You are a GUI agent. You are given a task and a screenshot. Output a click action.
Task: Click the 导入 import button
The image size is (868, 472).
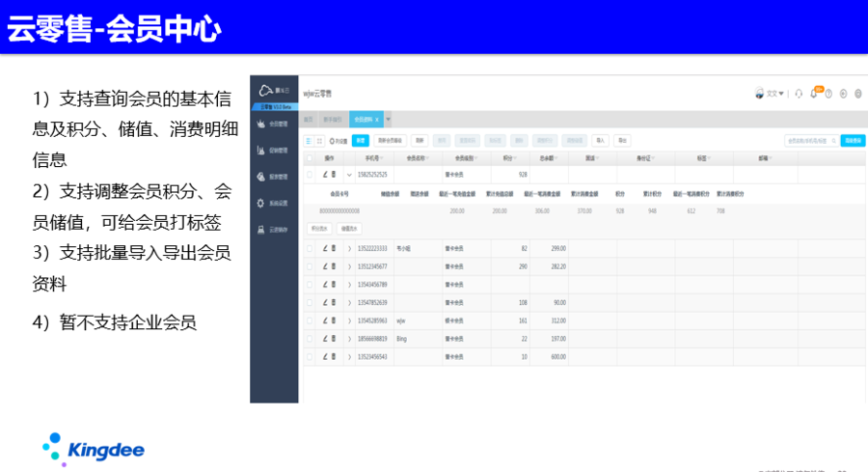pos(600,141)
